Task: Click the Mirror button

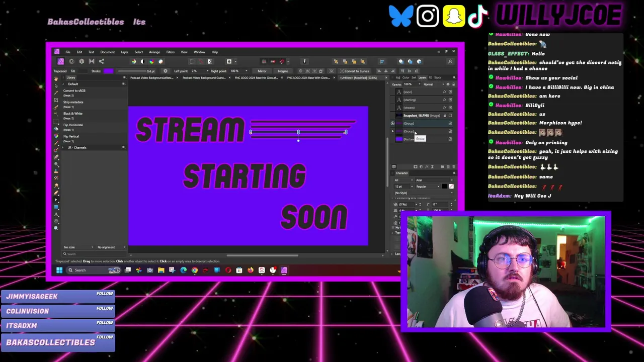Action: click(262, 71)
